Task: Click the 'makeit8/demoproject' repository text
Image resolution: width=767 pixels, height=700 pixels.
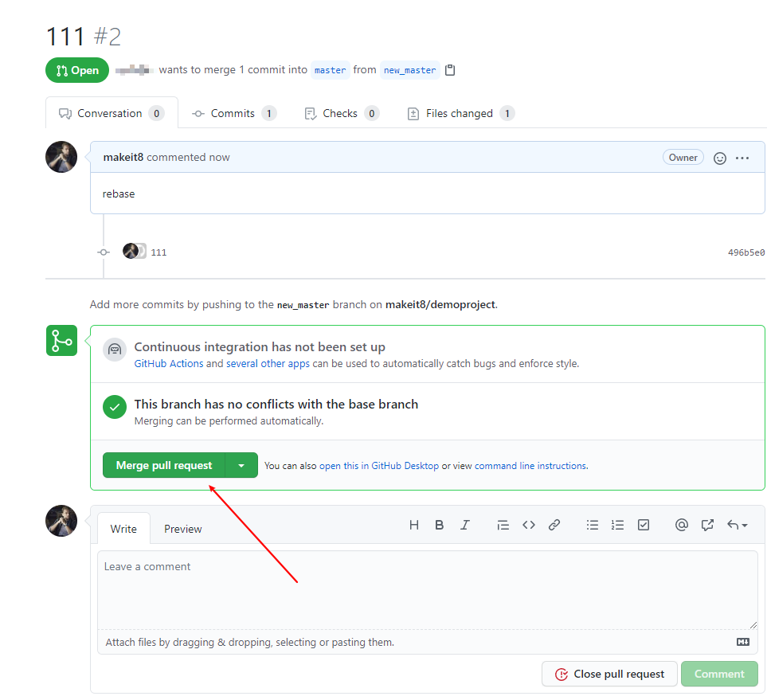Action: coord(440,304)
